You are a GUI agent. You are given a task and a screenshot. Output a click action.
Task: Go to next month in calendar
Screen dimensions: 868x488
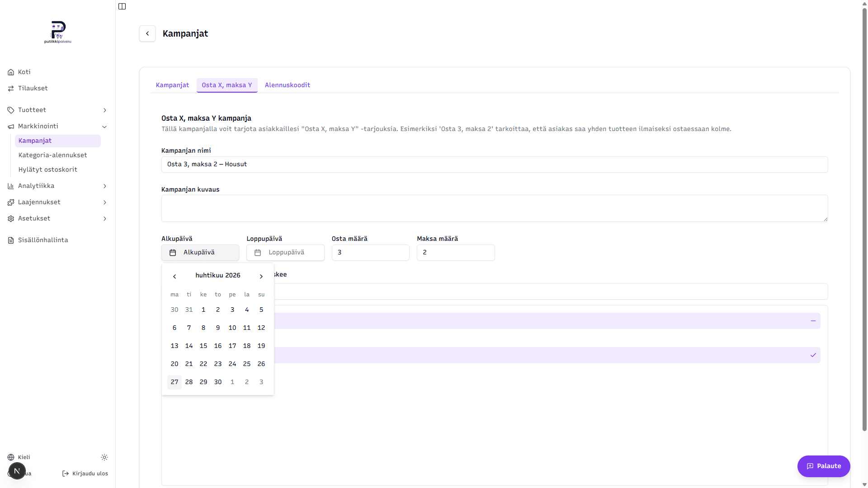coord(261,276)
